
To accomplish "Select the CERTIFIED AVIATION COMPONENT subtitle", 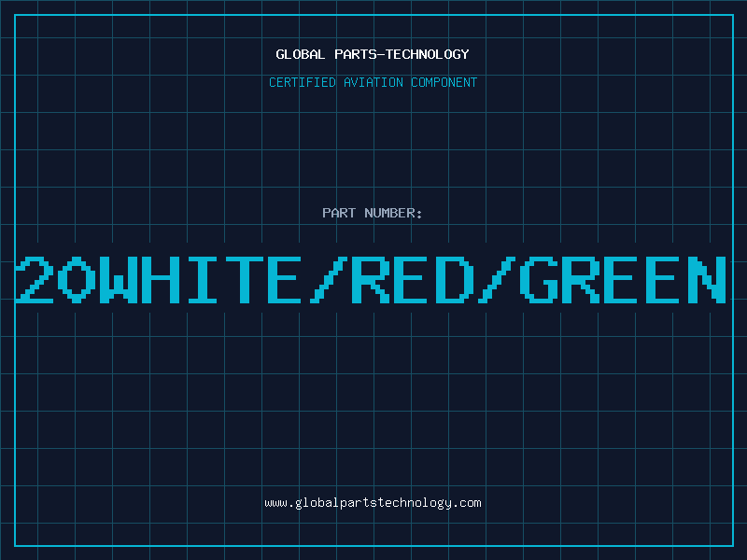I will click(x=373, y=82).
